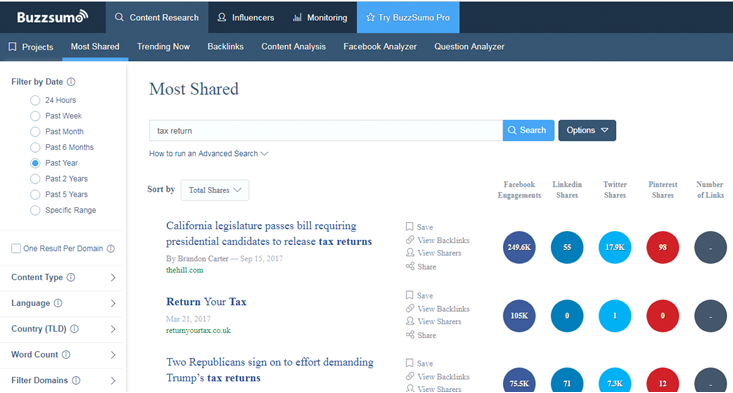Click the Country (TLD) info icon
The width and height of the screenshot is (733, 393).
[x=74, y=329]
